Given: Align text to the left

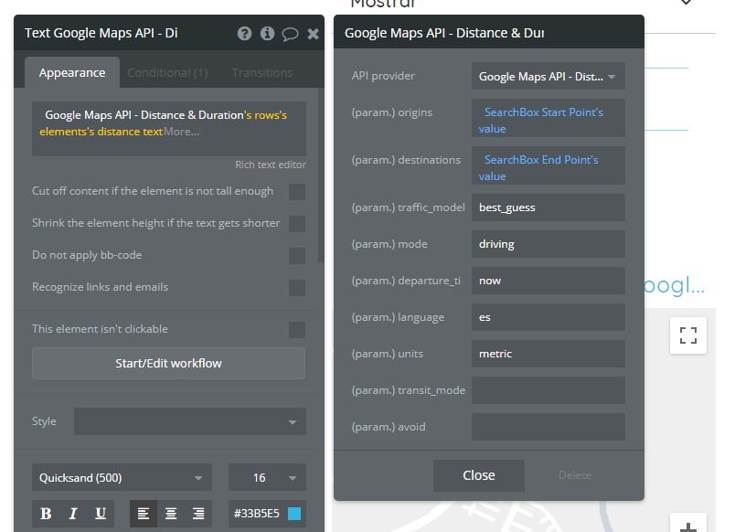Looking at the screenshot, I should pyautogui.click(x=144, y=514).
